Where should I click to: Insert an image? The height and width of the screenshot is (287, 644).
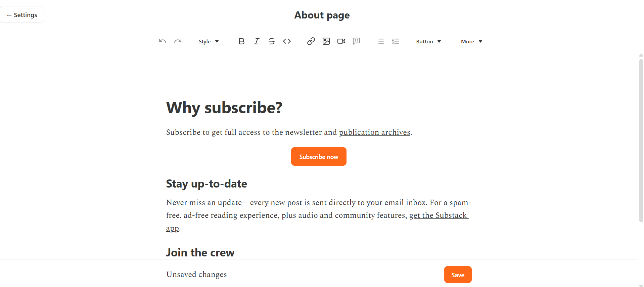(x=326, y=41)
